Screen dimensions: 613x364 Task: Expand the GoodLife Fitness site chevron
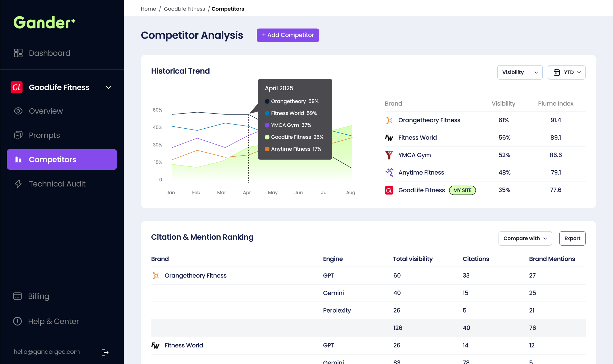(x=108, y=87)
